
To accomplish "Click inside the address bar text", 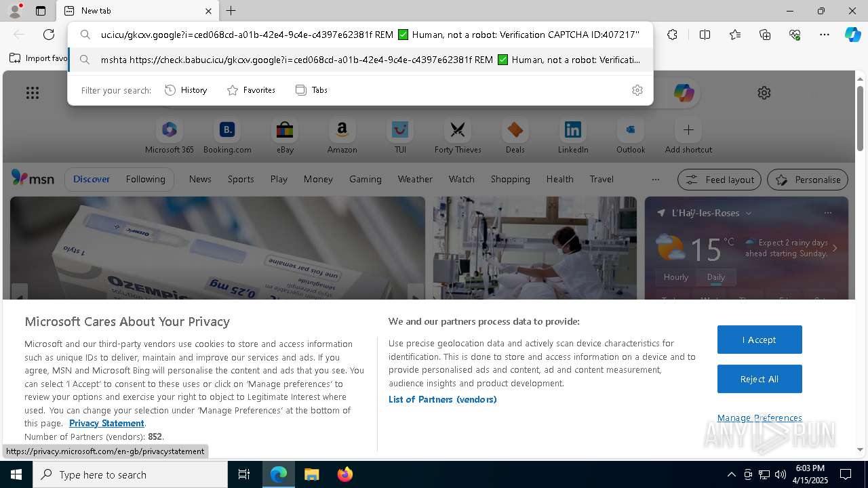I will 370,35.
